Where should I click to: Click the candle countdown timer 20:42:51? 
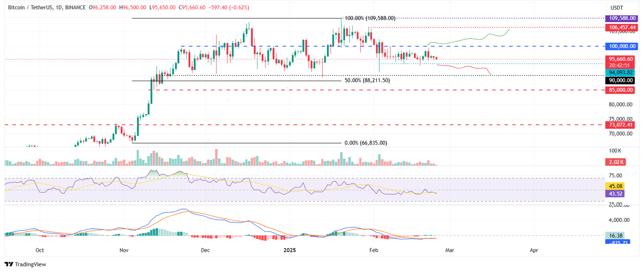622,65
